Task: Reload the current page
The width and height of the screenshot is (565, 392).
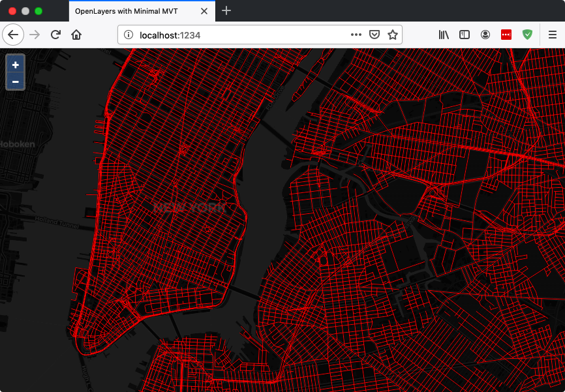Action: (x=56, y=35)
